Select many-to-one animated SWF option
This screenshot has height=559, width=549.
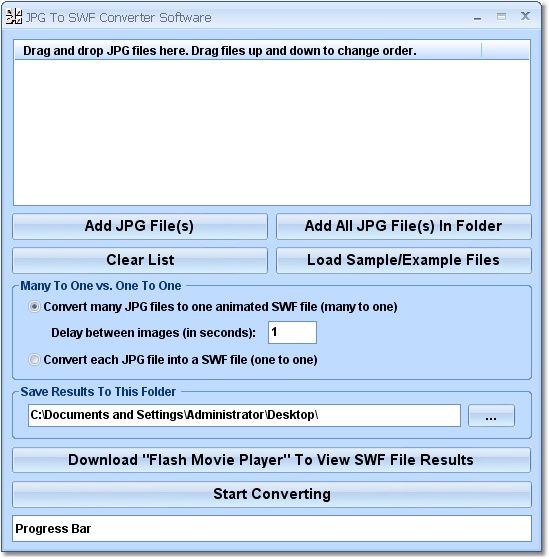click(x=34, y=307)
